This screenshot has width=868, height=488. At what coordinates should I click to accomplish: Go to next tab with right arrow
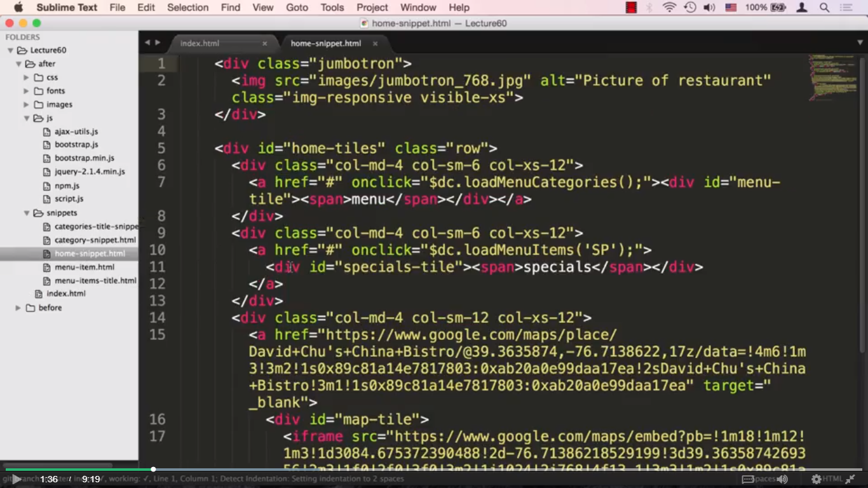coord(158,43)
